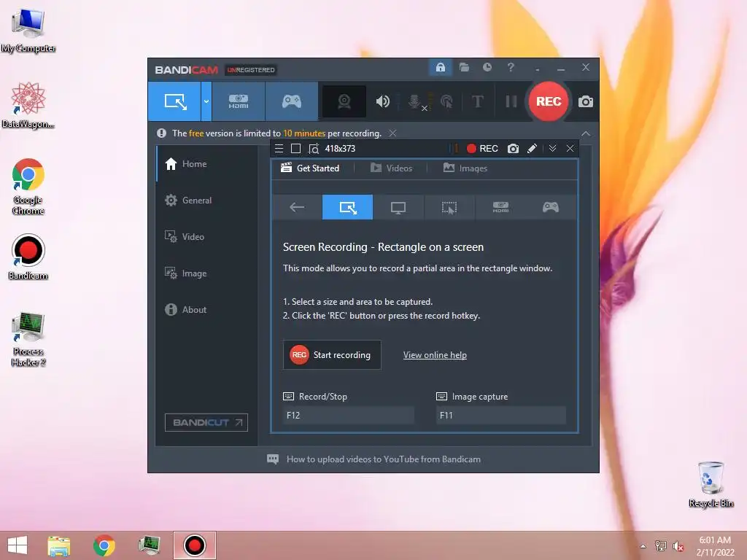Click the double-chevron collapse icon in rectangle bar
Screen dimensions: 747x560
coord(553,149)
